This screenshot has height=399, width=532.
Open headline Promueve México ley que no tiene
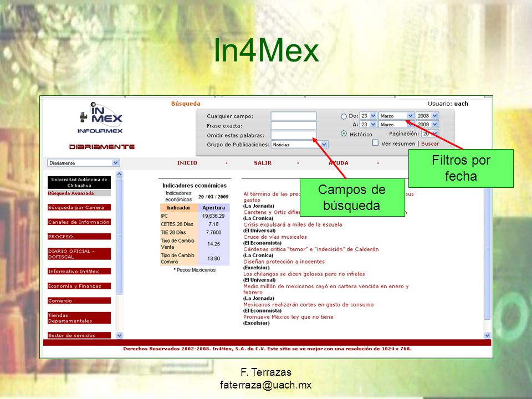click(x=288, y=317)
